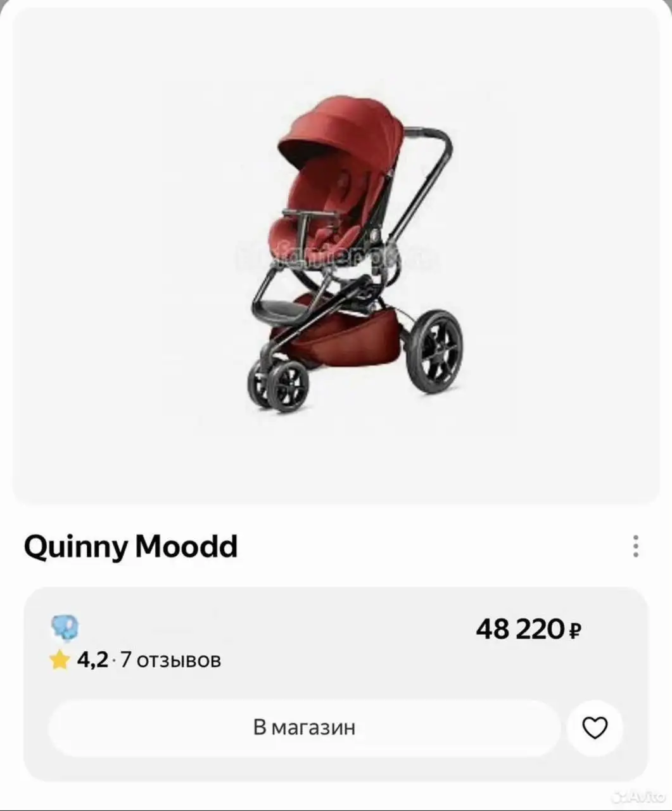This screenshot has height=811, width=672.
Task: Click the yellow star rating icon
Action: coord(60,661)
